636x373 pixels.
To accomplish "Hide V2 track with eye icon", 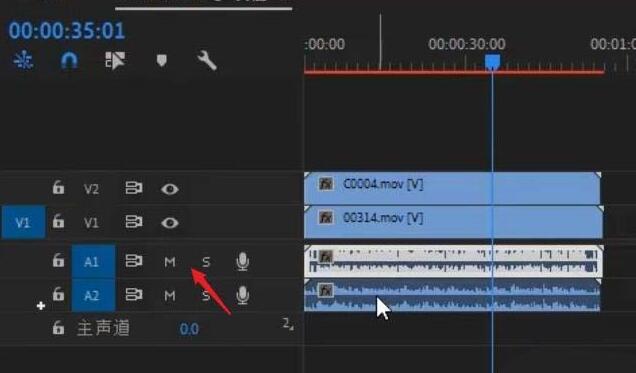I will coord(170,189).
